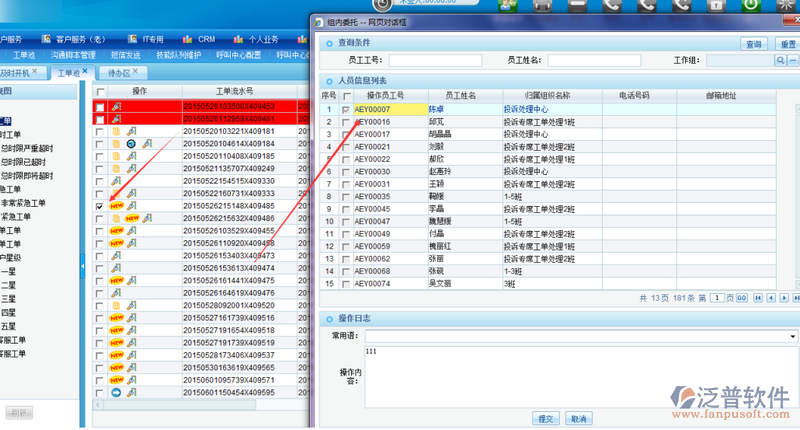This screenshot has height=430, width=800.
Task: Collapse the 查询条件 section
Action: tap(329, 43)
